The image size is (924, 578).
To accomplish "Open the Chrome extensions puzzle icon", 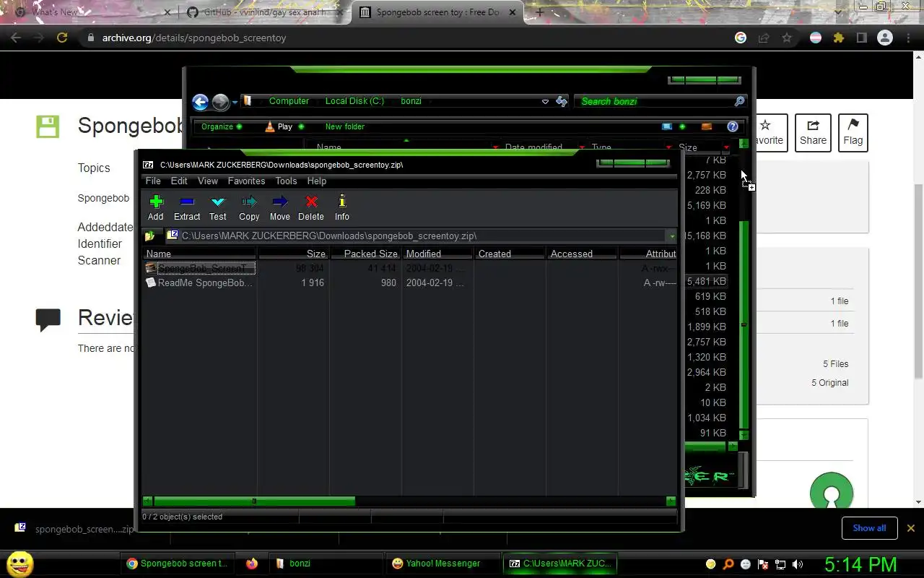I will tap(839, 38).
